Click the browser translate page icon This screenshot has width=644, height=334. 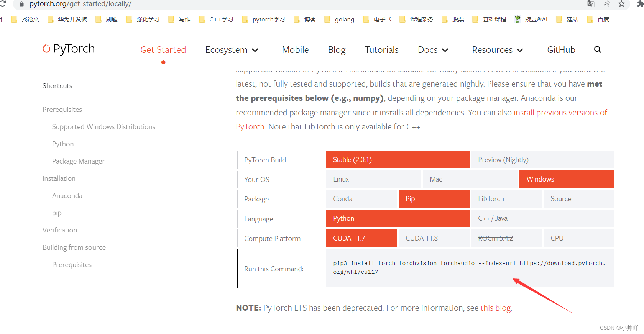(x=591, y=4)
